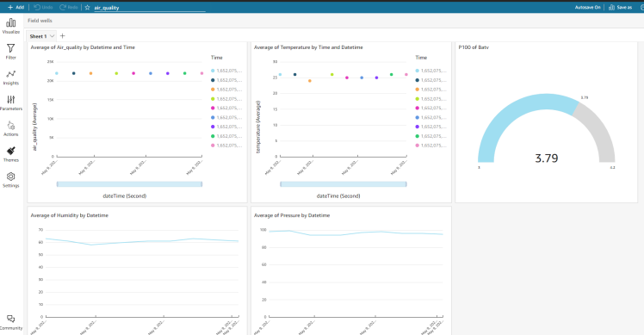Add a new sheet with plus icon
Image resolution: width=644 pixels, height=335 pixels.
coord(63,36)
